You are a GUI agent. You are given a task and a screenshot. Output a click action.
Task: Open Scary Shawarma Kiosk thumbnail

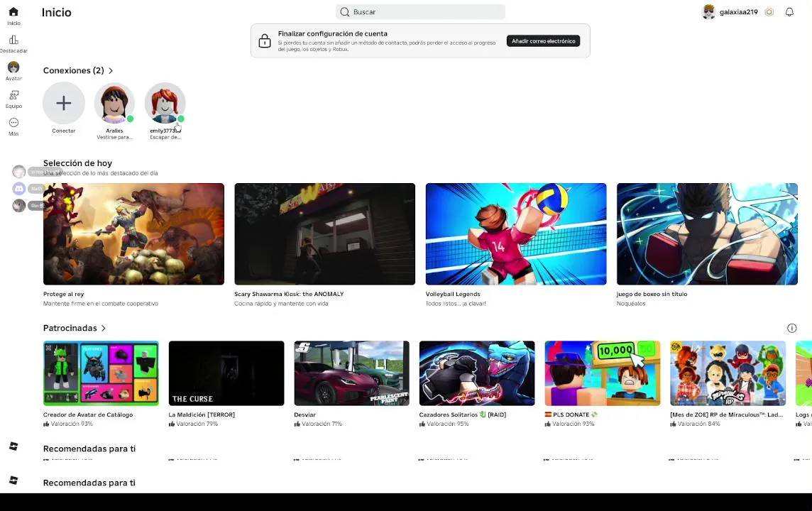[x=324, y=234]
